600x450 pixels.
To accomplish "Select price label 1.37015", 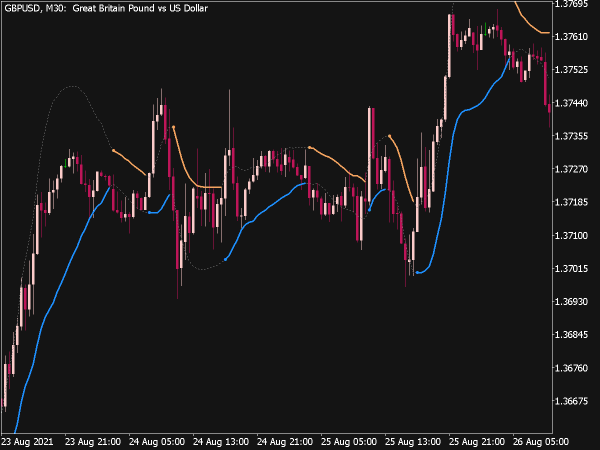I will point(571,269).
